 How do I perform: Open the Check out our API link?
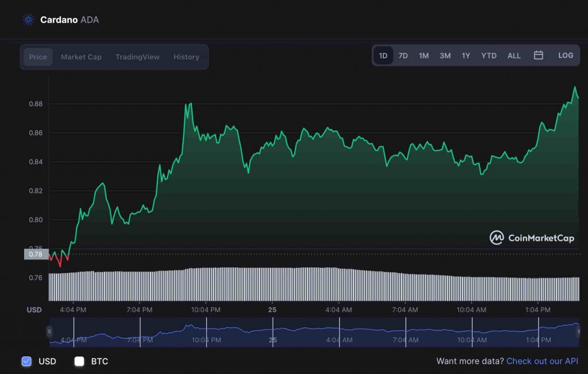[543, 361]
